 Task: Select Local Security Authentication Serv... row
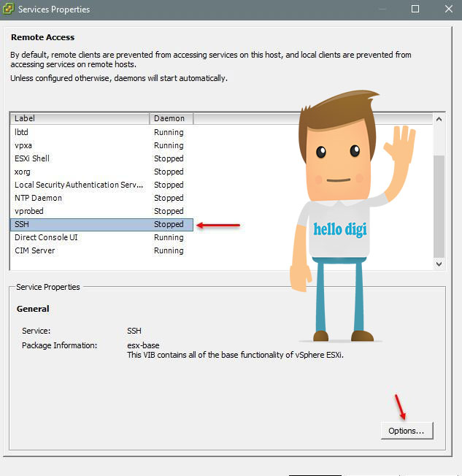[x=101, y=185]
